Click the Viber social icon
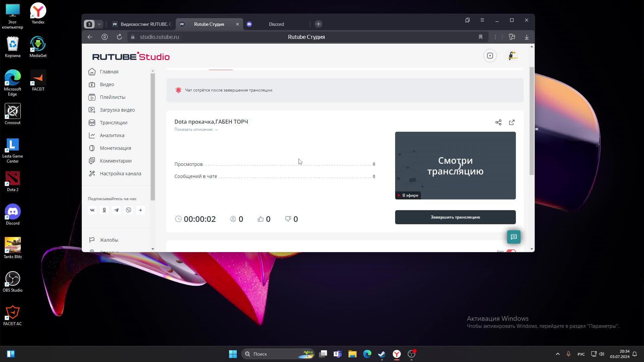 (128, 210)
